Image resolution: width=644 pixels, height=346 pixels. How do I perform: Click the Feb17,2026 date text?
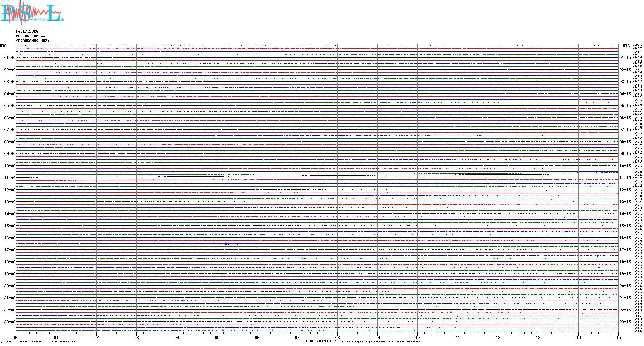tap(27, 31)
